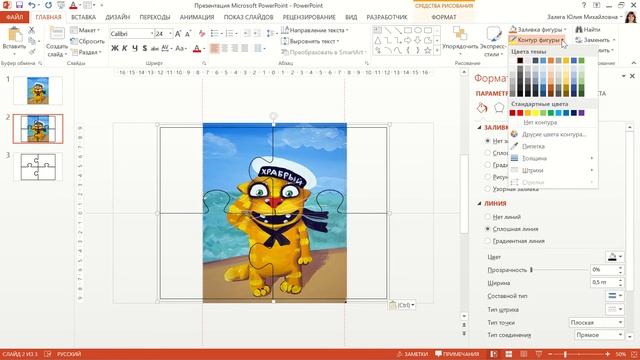
Task: Open the line color (Цвет) dropdown
Action: (x=615, y=257)
